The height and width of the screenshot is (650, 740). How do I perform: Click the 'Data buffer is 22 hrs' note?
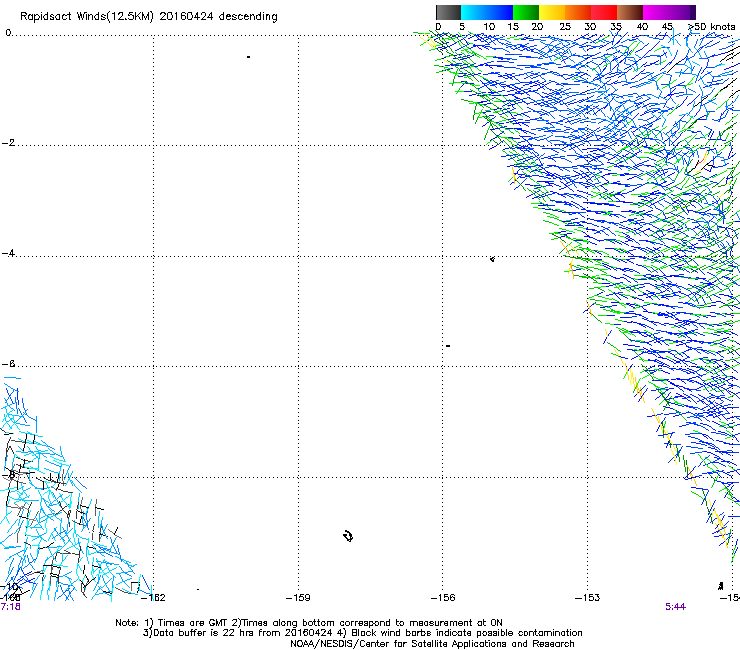pos(363,633)
